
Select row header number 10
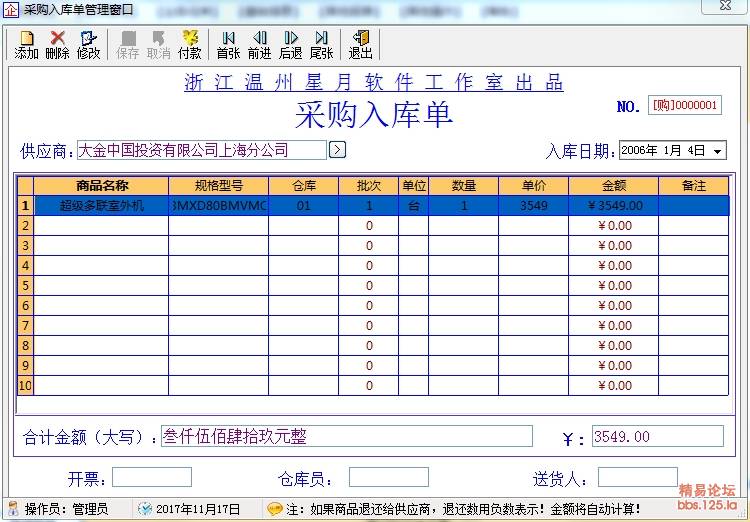(25, 386)
